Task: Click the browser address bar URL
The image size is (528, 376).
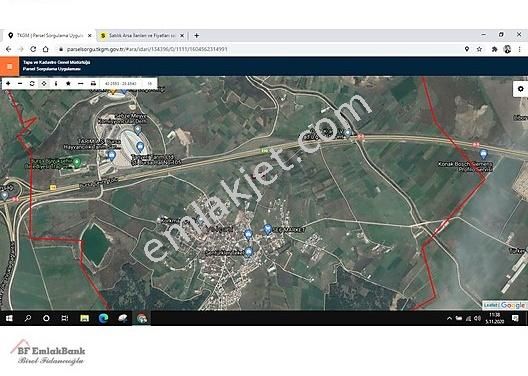Action: click(147, 49)
